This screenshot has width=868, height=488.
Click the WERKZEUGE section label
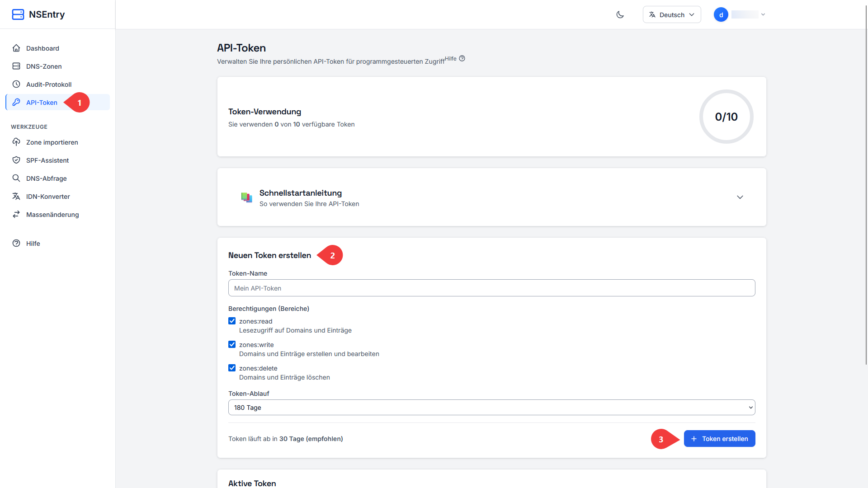(x=29, y=127)
